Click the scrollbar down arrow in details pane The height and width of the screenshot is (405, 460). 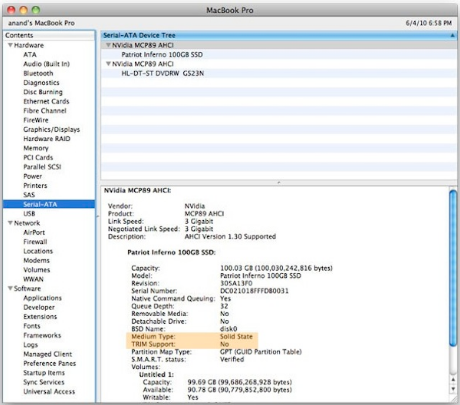coord(453,389)
